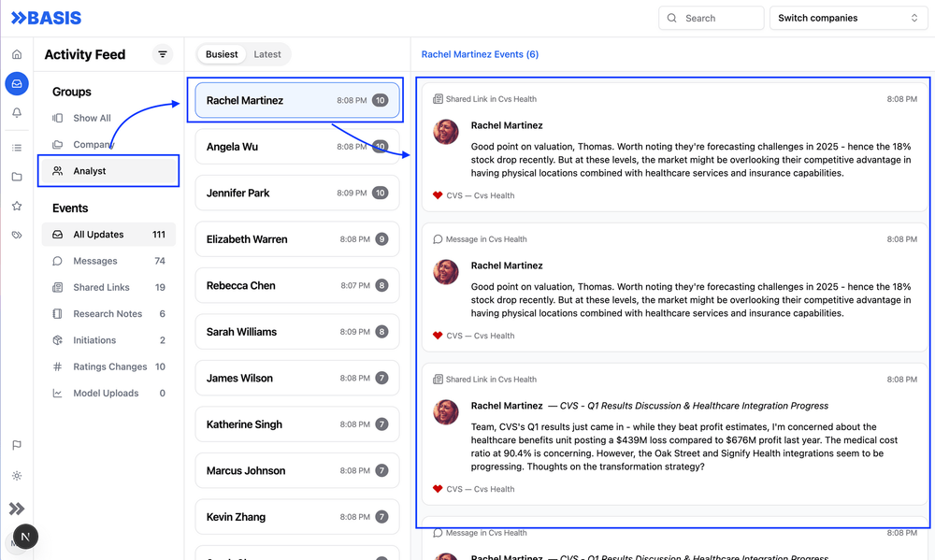Switch to Busiest tab

222,54
